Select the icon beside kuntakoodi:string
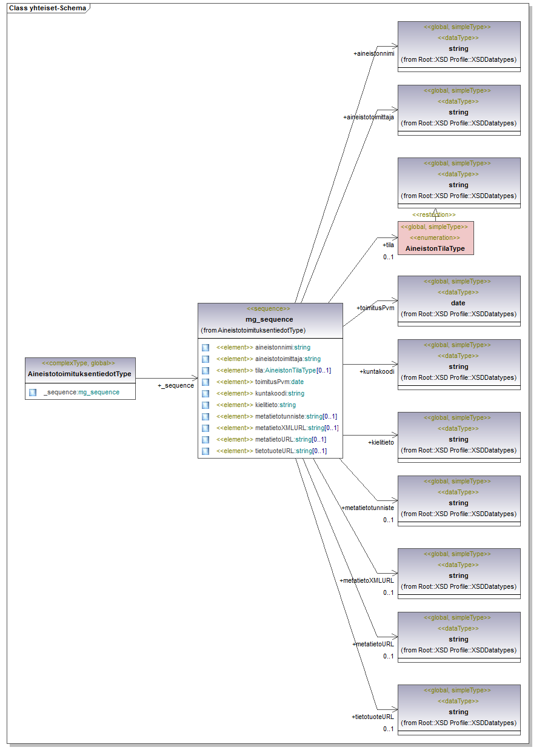The width and height of the screenshot is (545, 756). point(206,394)
